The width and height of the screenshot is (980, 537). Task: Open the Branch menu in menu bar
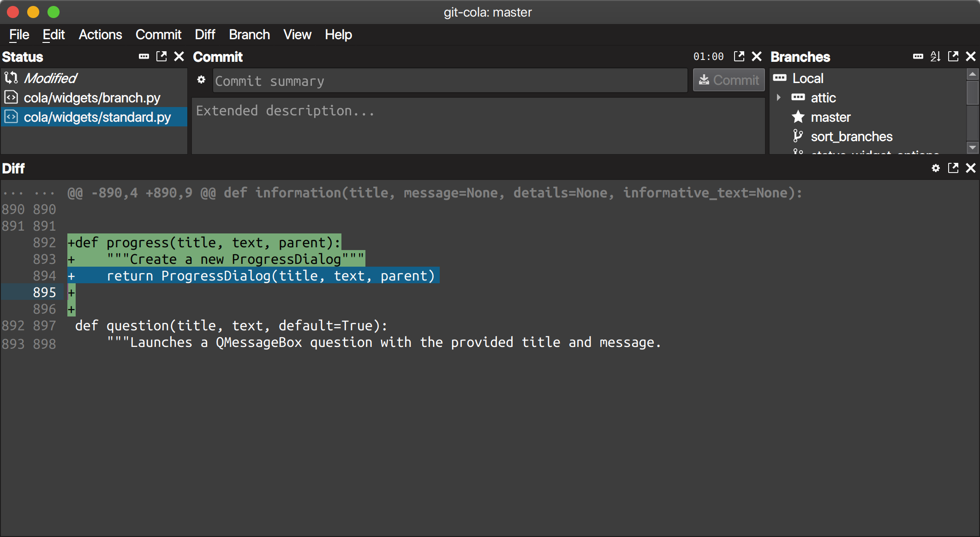(249, 35)
